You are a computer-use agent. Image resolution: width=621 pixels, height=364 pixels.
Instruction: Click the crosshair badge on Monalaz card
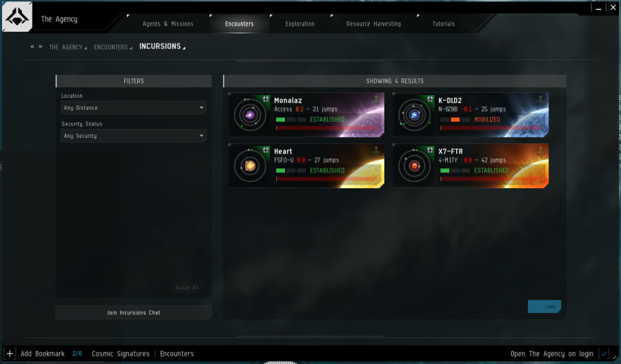[266, 99]
